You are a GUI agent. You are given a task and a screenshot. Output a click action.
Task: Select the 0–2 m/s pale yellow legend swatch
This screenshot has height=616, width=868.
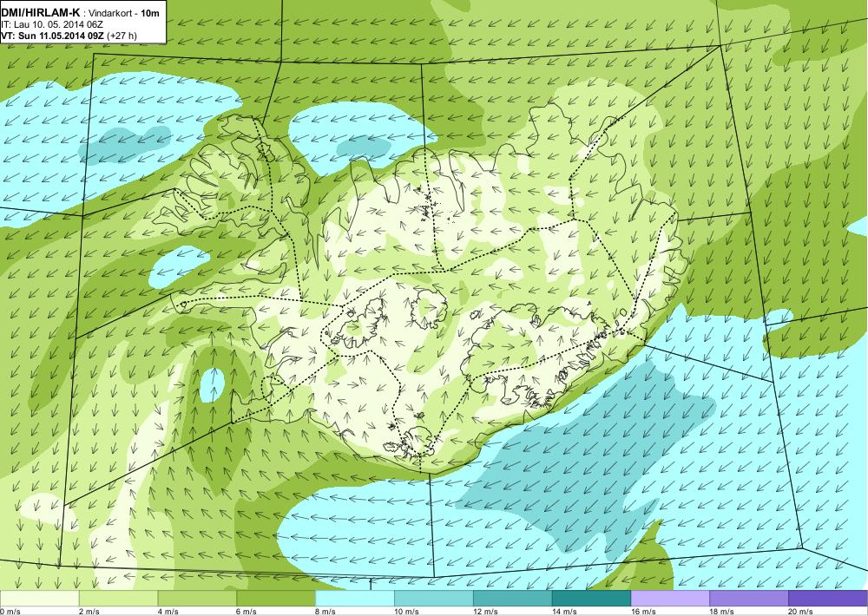coord(40,599)
